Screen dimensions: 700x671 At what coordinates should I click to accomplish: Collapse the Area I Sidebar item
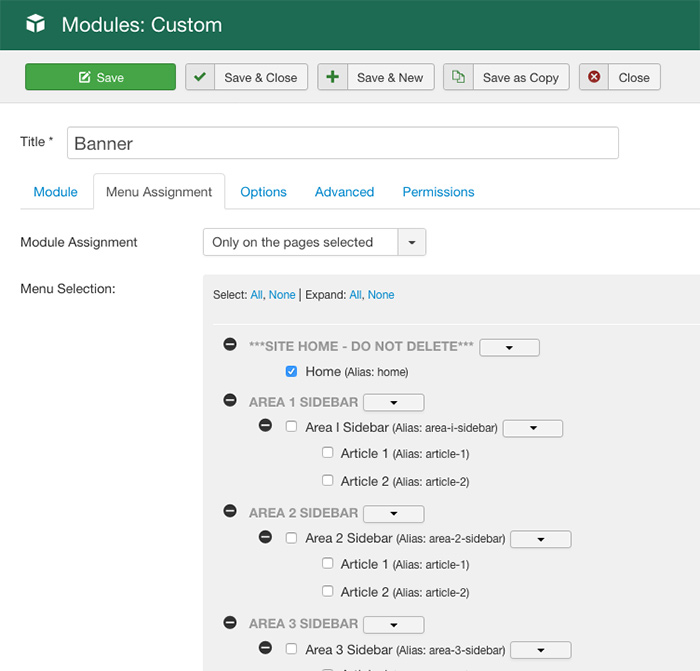[x=265, y=425]
